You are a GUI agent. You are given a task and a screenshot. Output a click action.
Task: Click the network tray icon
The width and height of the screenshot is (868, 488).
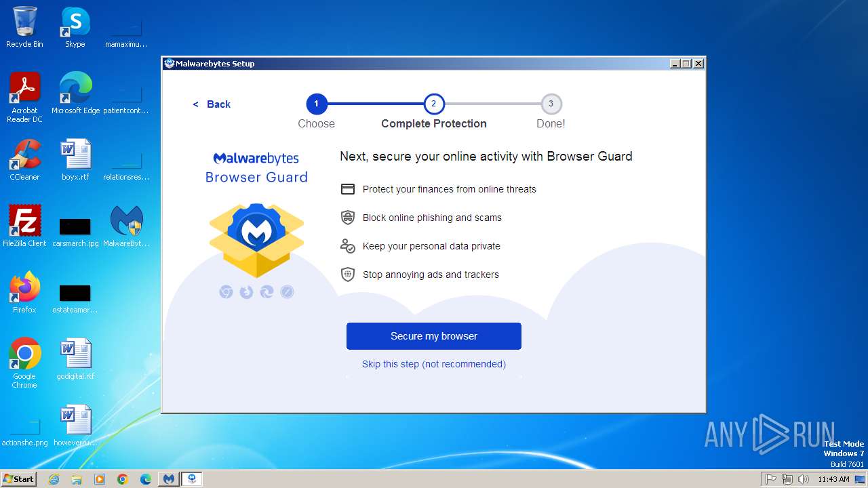pos(787,479)
